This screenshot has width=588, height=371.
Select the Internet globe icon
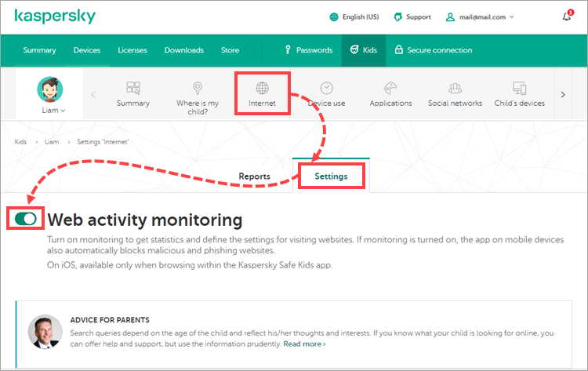263,88
